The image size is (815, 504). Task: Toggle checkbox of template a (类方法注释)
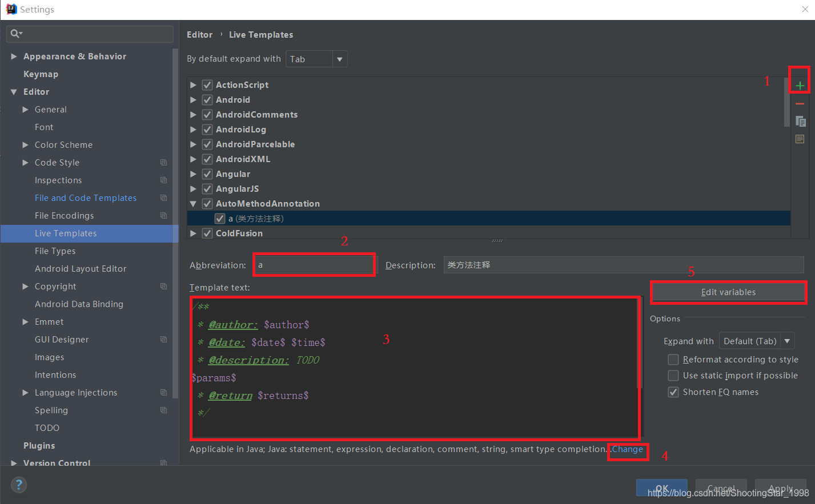coord(219,219)
